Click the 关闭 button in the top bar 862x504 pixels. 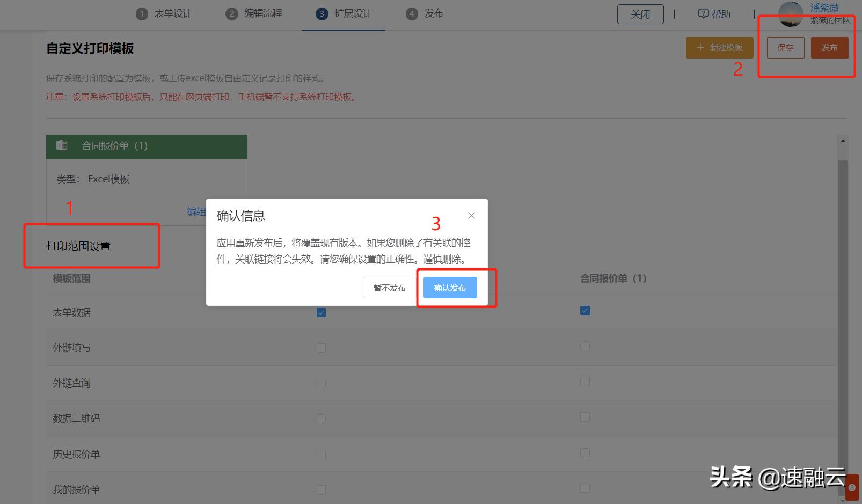tap(640, 13)
